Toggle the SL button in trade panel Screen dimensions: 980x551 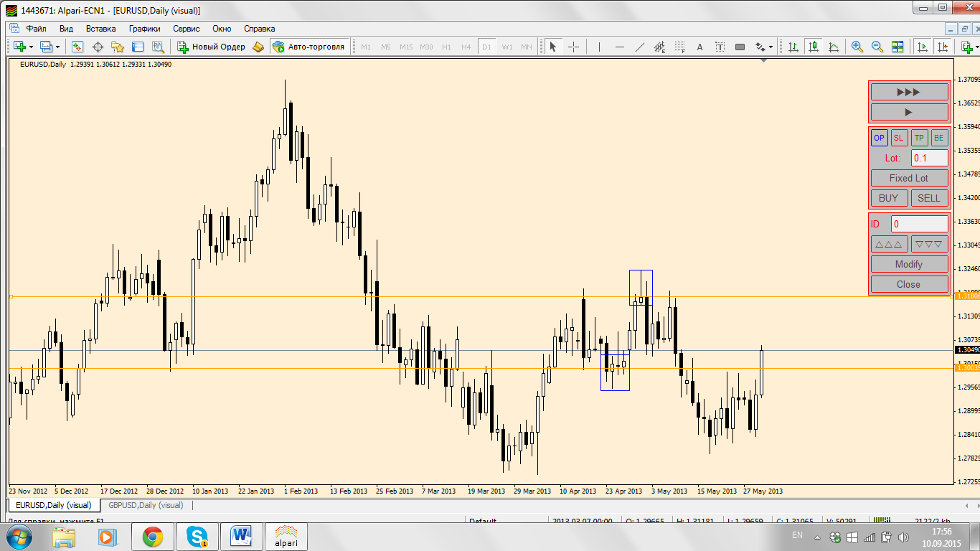(x=899, y=138)
